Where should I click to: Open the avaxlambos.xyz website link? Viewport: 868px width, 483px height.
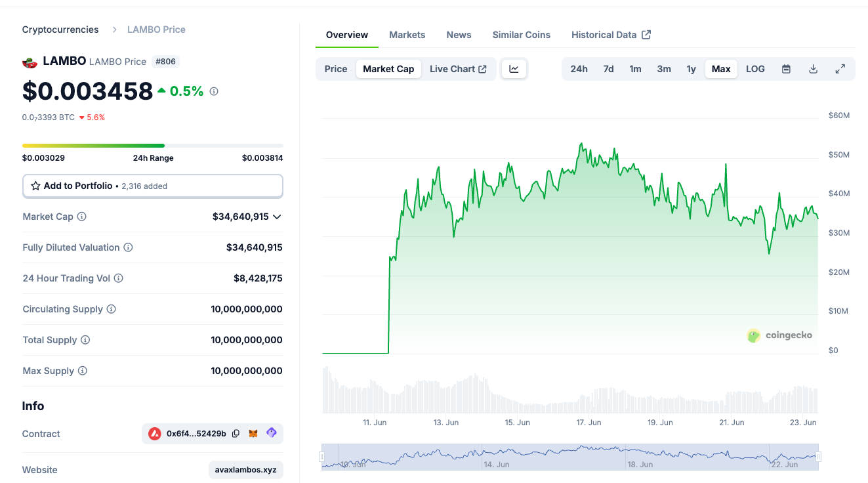click(246, 470)
